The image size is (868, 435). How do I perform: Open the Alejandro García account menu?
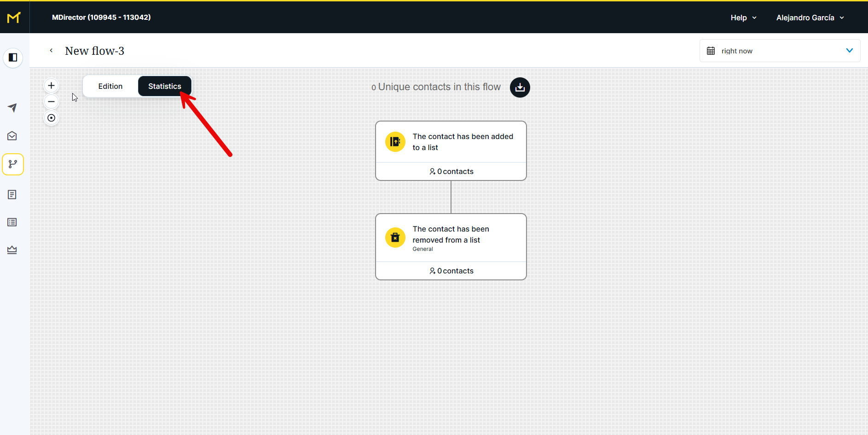[810, 17]
